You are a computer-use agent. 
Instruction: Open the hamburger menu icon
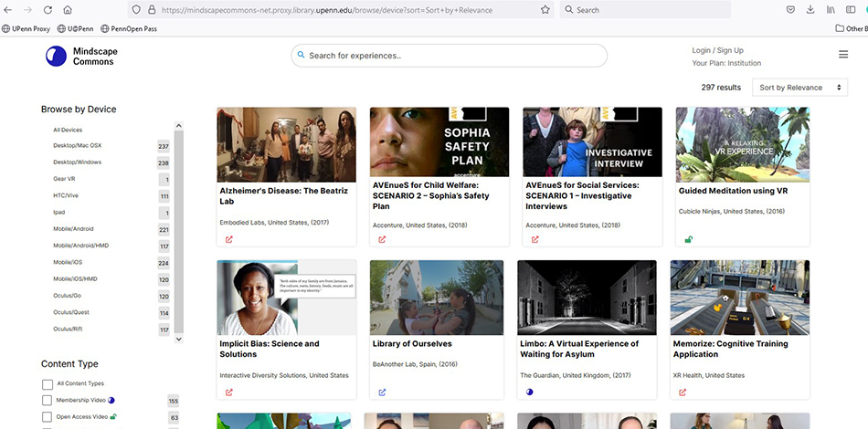click(x=843, y=54)
